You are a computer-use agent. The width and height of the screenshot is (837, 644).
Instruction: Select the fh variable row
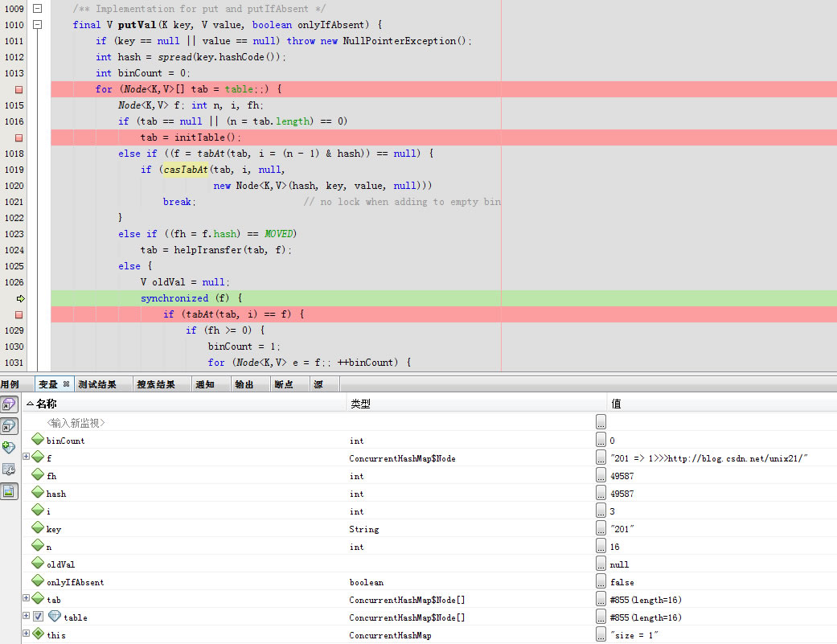point(429,476)
